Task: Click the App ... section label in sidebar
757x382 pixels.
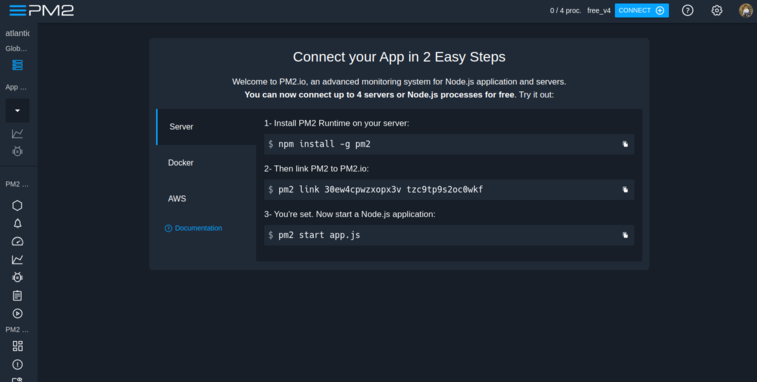Action: tap(16, 87)
